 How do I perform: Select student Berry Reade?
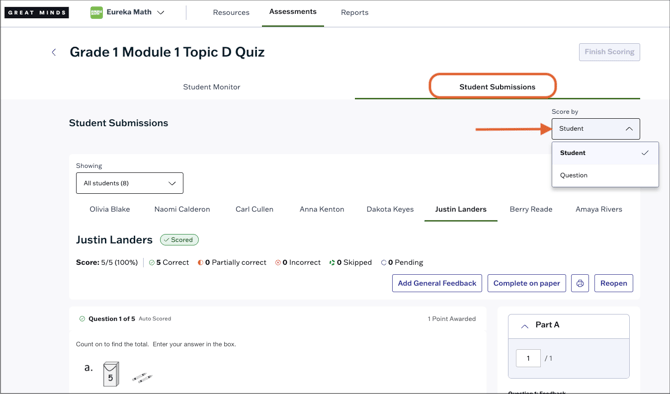(x=531, y=209)
